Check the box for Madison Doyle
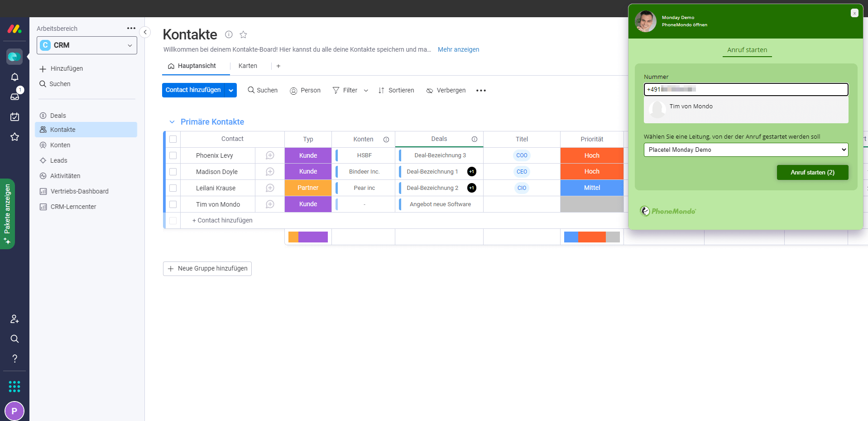 [173, 172]
